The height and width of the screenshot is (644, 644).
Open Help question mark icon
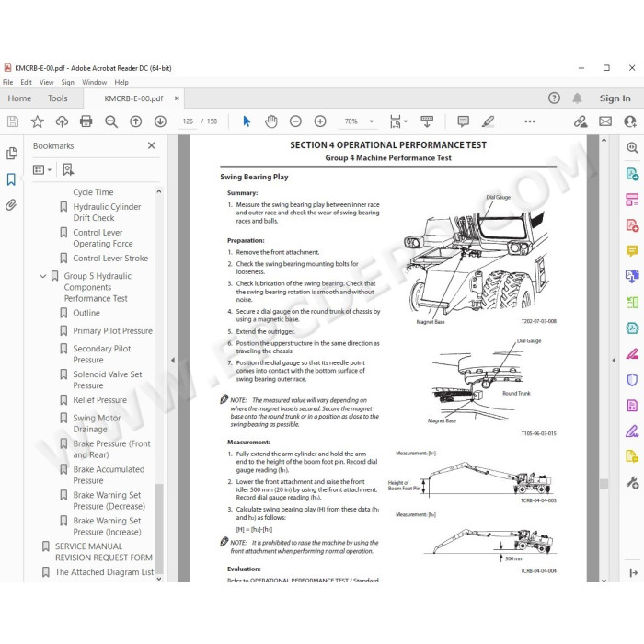(554, 98)
